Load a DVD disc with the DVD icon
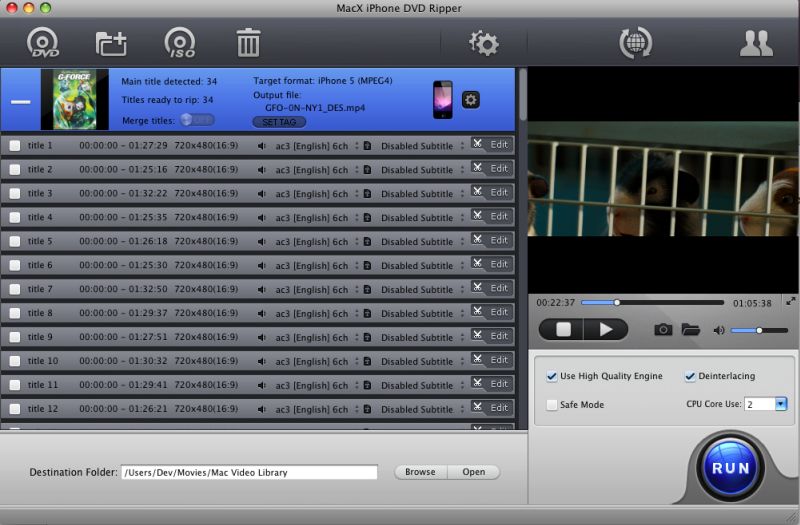 pos(43,42)
